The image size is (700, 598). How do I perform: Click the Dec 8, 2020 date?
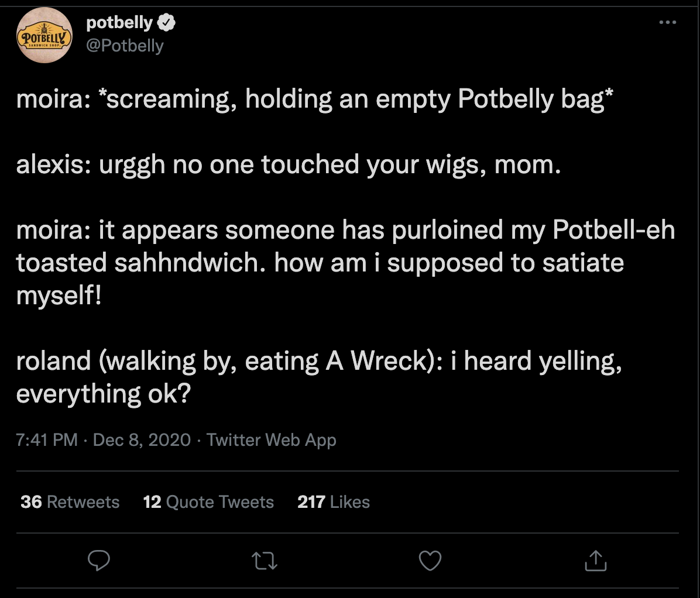pyautogui.click(x=142, y=439)
